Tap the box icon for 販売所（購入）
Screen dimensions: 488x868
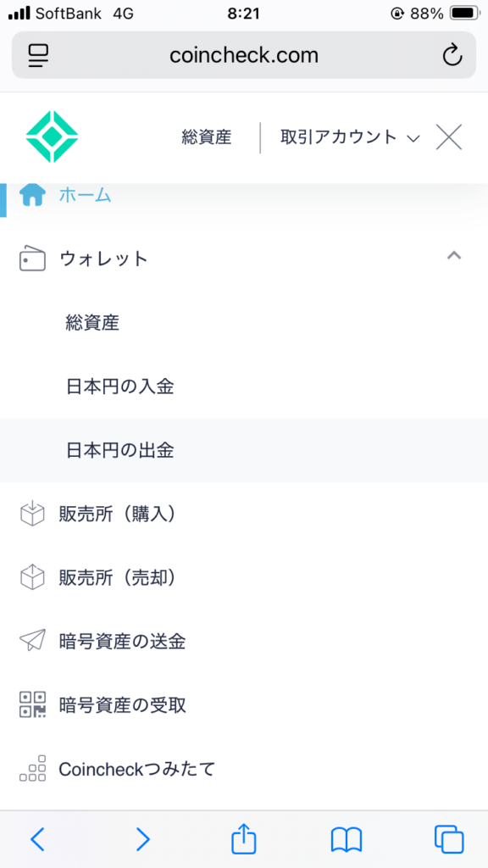tap(32, 514)
